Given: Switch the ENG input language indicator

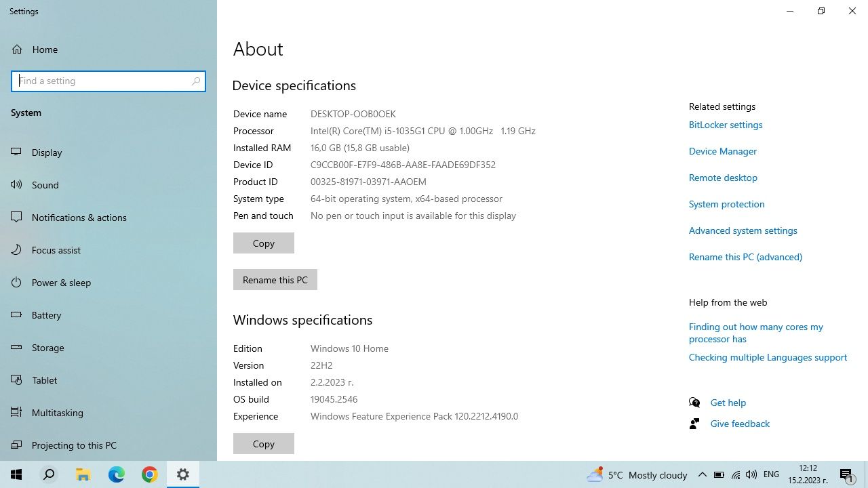Looking at the screenshot, I should [771, 475].
